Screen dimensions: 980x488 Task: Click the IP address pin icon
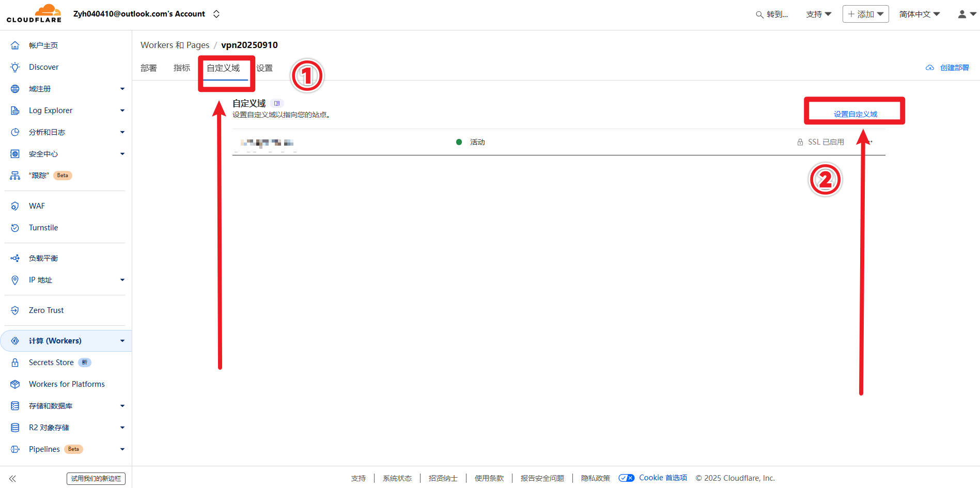point(15,280)
